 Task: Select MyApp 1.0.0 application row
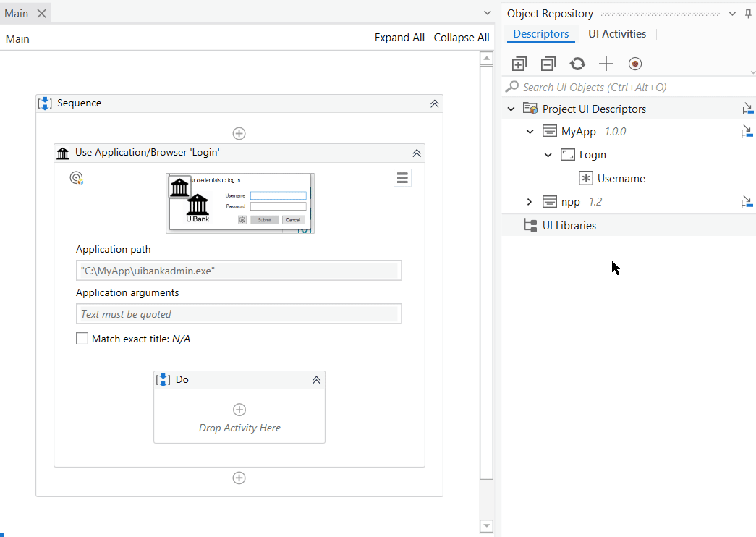click(x=628, y=131)
